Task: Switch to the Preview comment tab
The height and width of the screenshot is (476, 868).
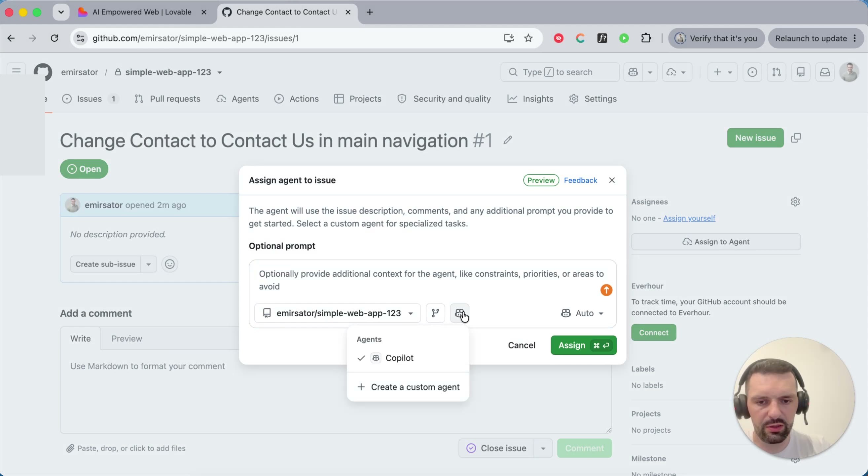Action: [x=127, y=338]
